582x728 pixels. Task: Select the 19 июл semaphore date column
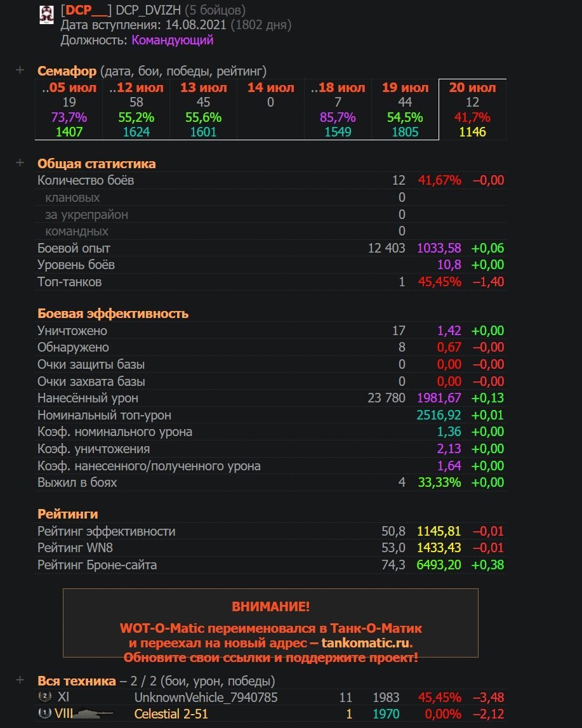pyautogui.click(x=405, y=110)
